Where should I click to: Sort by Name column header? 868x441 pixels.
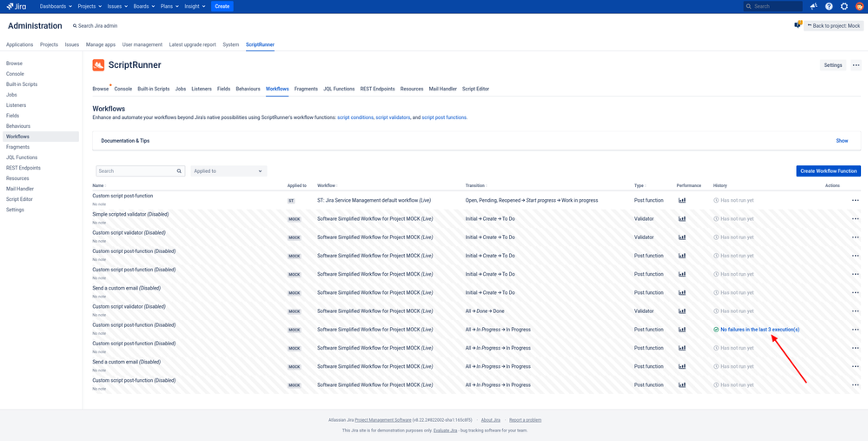(x=99, y=185)
